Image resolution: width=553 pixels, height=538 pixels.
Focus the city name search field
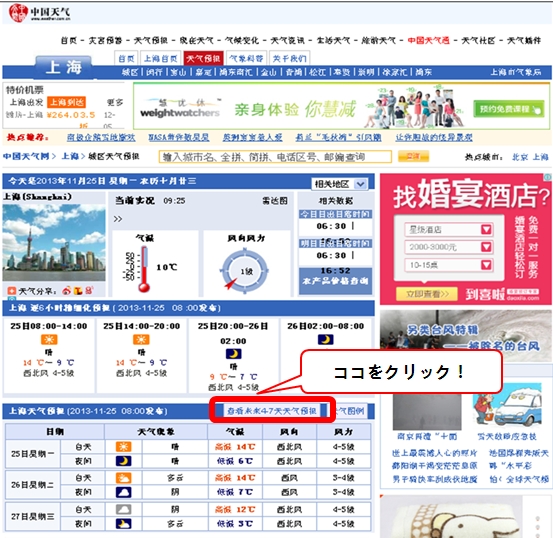coord(275,157)
